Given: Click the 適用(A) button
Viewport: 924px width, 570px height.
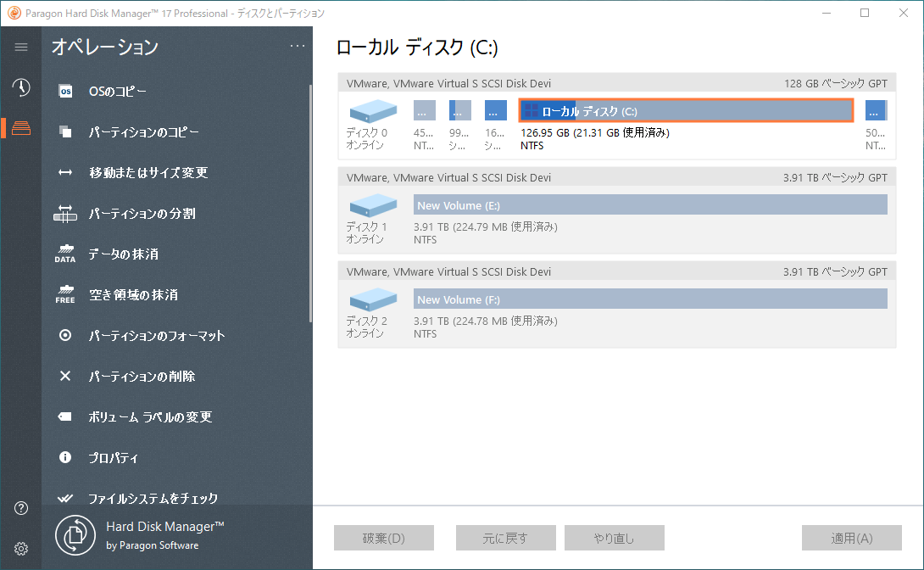Looking at the screenshot, I should (851, 538).
